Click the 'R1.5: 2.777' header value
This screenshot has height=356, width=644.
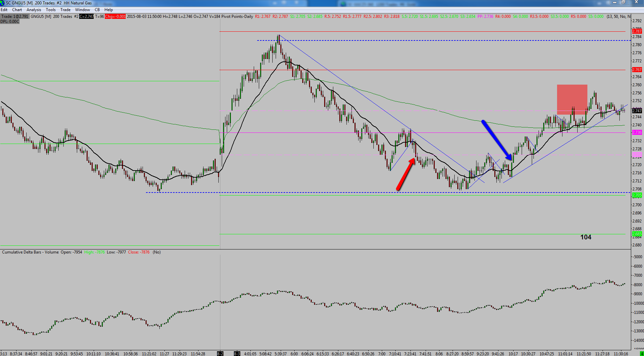[x=352, y=17]
